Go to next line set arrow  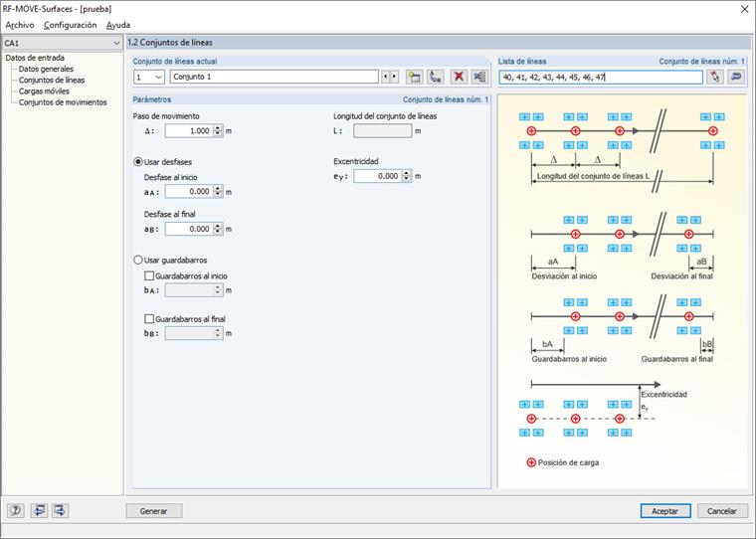click(x=394, y=77)
